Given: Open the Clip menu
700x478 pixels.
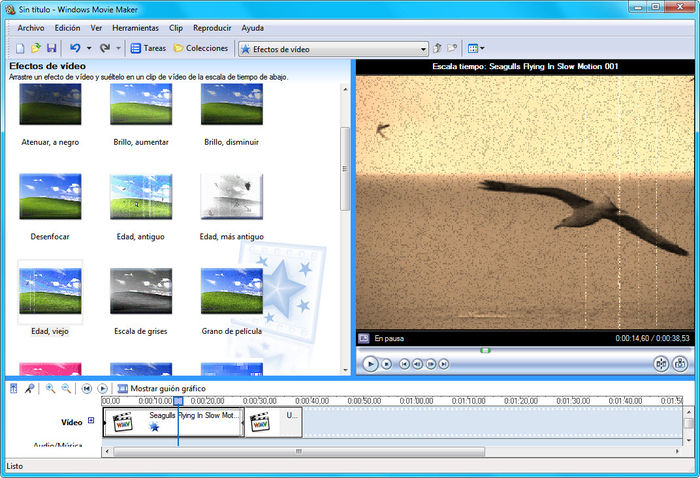Looking at the screenshot, I should click(176, 28).
